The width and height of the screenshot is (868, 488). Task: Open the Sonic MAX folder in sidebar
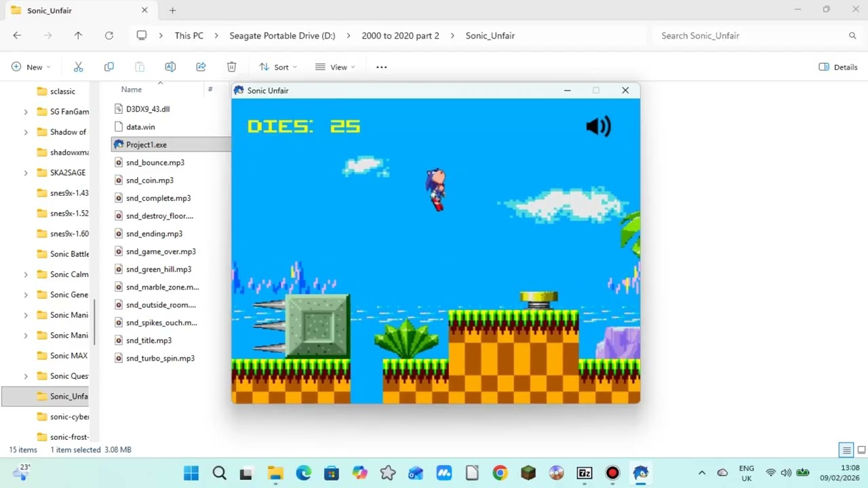pos(62,356)
